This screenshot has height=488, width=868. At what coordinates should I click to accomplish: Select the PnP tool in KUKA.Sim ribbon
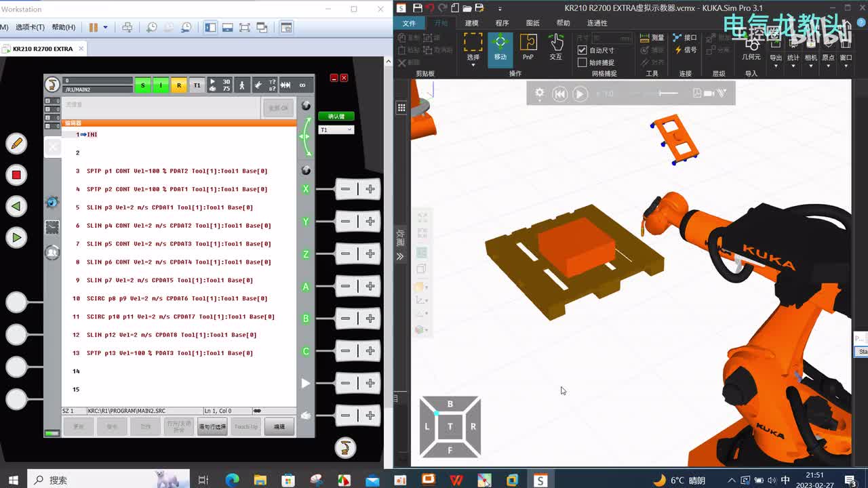coord(528,47)
